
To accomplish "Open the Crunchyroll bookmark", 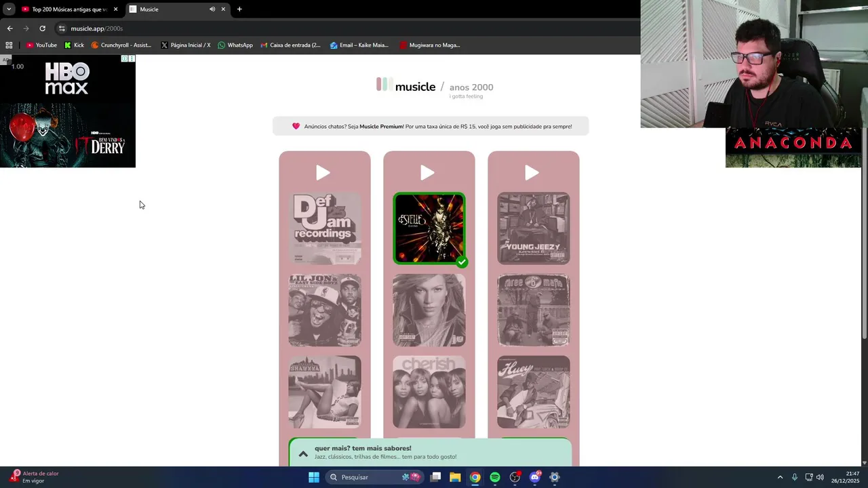I will (121, 45).
